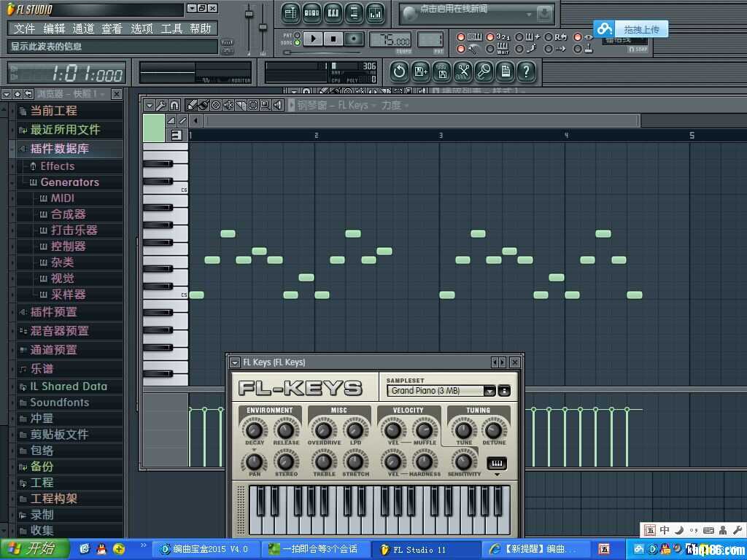
Task: Open the Grand Piano sampleset dropdown
Action: click(x=489, y=391)
